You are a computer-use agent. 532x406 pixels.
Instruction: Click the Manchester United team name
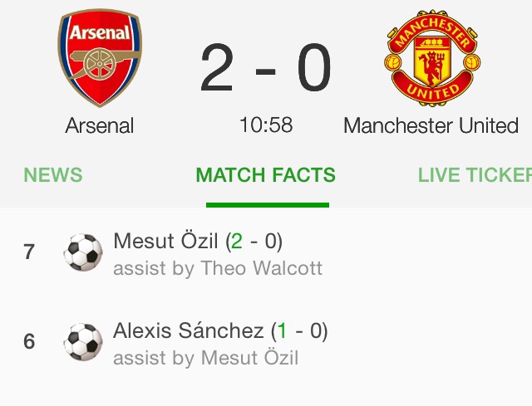pyautogui.click(x=431, y=126)
